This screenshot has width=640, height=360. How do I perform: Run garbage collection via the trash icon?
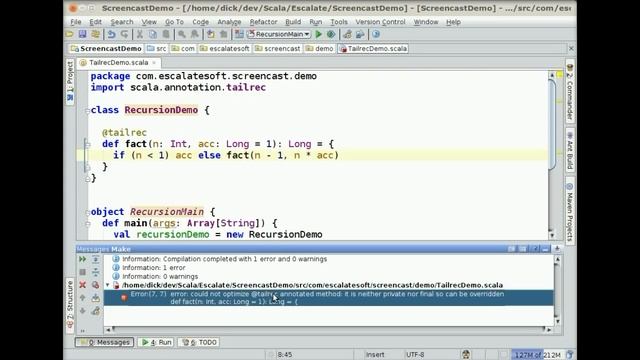point(570,355)
